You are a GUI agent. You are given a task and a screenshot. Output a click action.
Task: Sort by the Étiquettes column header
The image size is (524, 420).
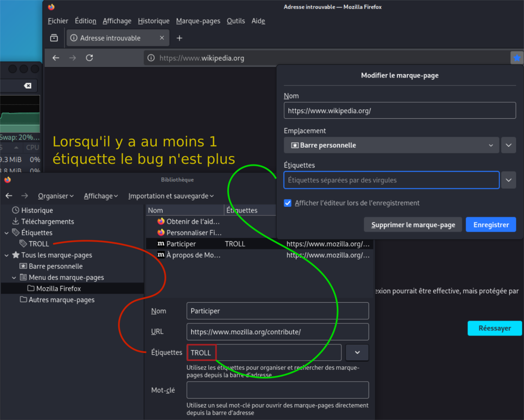pyautogui.click(x=250, y=210)
